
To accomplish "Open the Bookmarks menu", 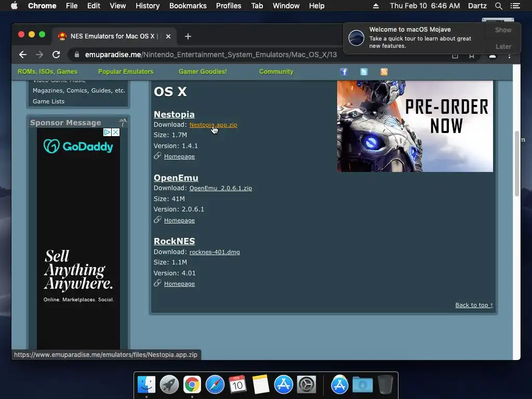I will (188, 6).
